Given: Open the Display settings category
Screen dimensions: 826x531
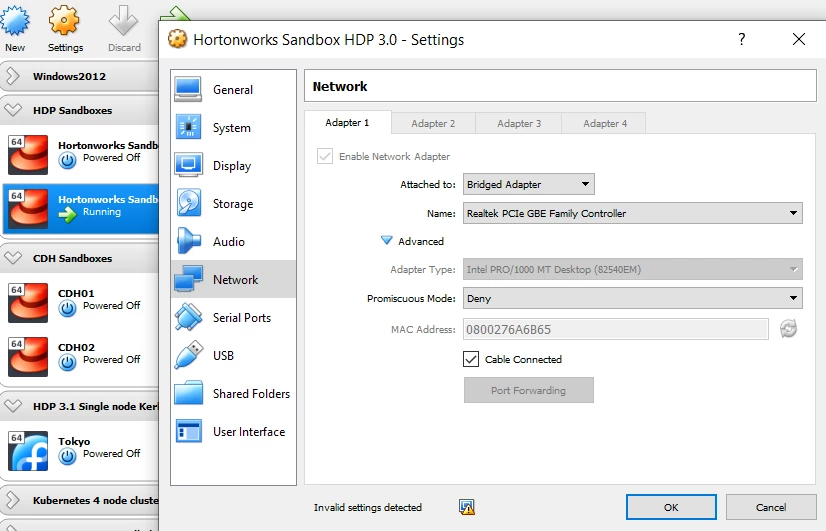Looking at the screenshot, I should click(x=233, y=165).
